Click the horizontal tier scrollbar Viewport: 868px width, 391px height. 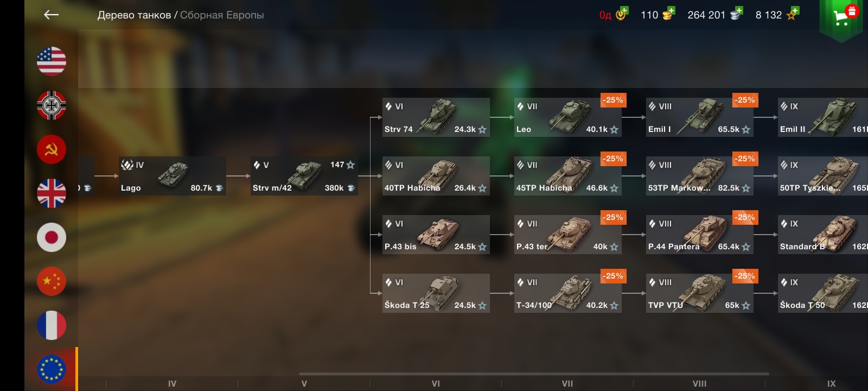(534, 374)
